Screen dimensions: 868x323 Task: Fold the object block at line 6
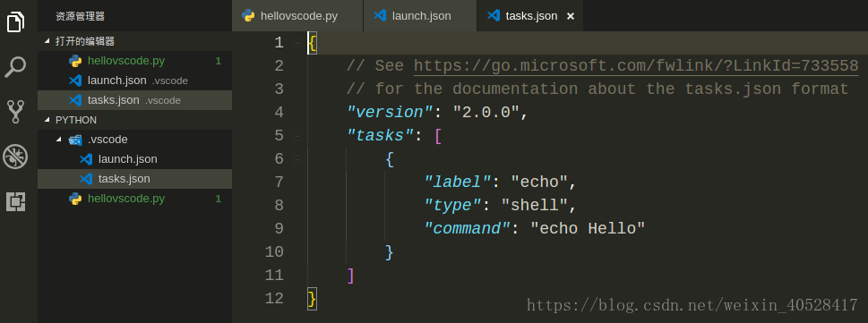click(297, 159)
